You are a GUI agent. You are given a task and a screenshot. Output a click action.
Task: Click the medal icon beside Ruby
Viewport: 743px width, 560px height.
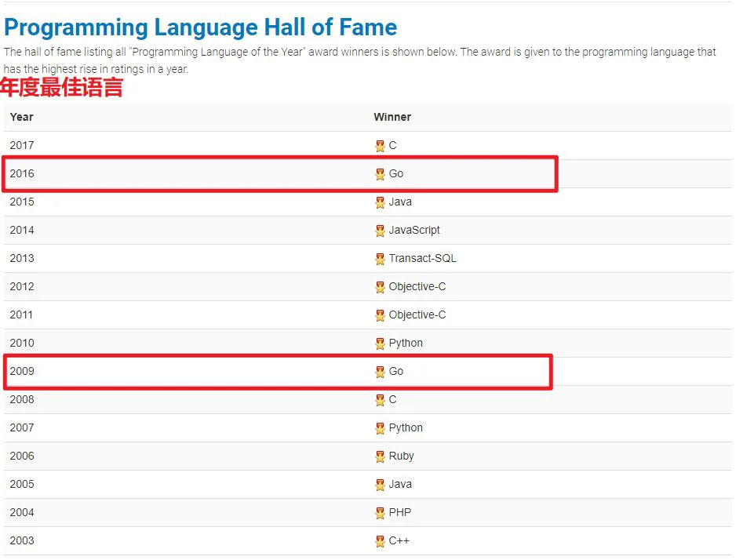[380, 456]
